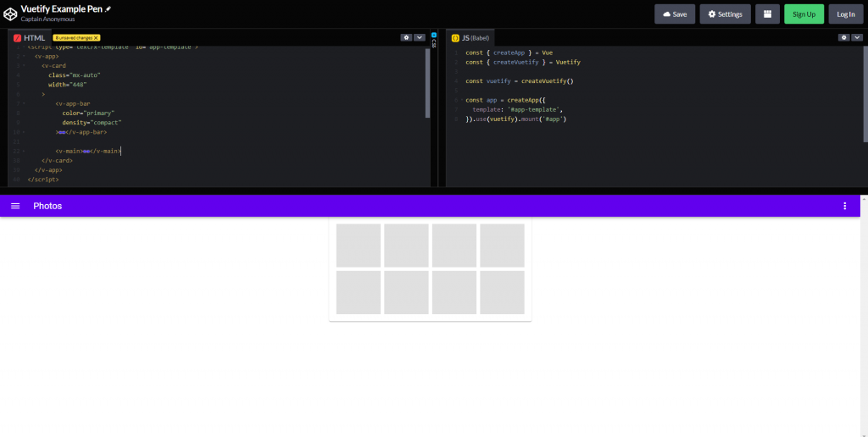The image size is (868, 437).
Task: Click the preview pane vertical scrollbar
Action: click(x=864, y=315)
